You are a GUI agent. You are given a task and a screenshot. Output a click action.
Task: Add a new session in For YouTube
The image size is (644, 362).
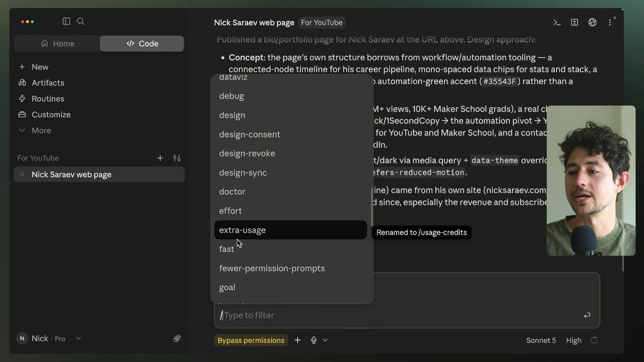pyautogui.click(x=160, y=158)
